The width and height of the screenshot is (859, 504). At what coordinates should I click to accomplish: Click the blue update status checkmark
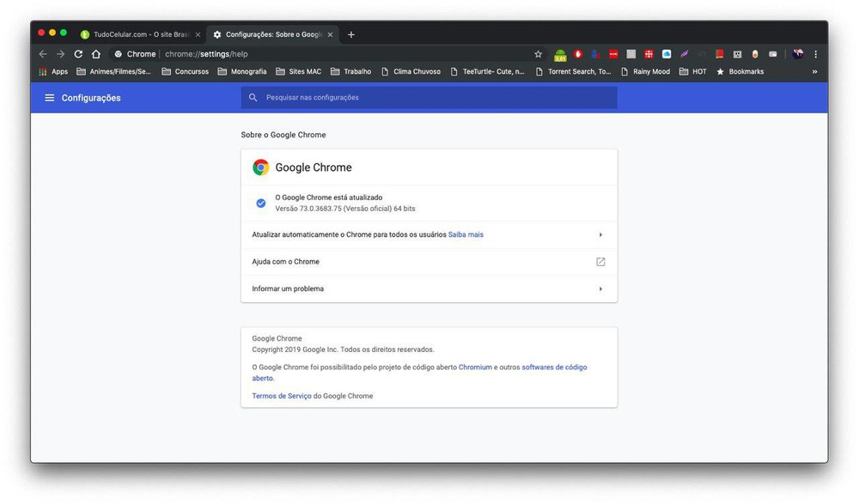261,203
